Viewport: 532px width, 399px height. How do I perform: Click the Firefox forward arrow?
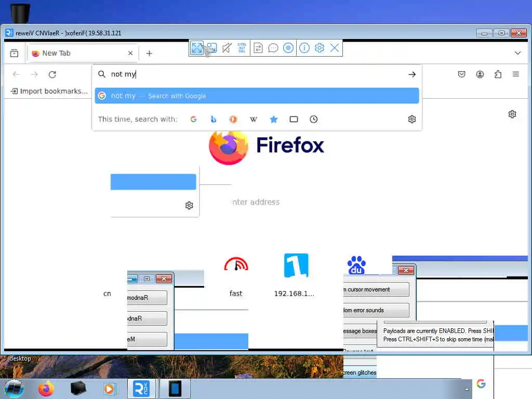point(34,74)
